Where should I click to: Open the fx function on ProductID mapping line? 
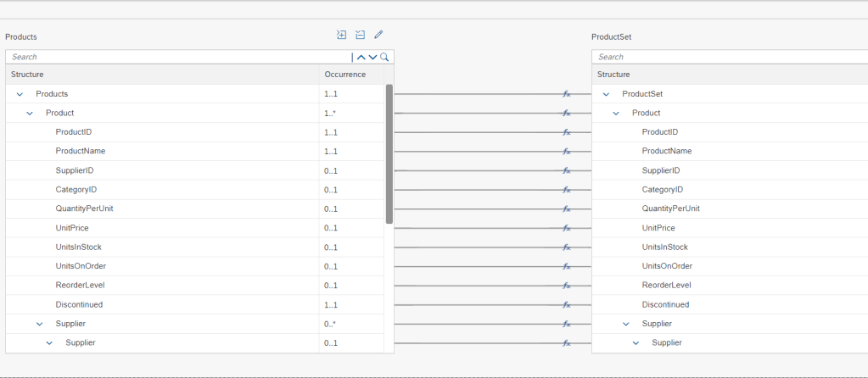pyautogui.click(x=566, y=132)
